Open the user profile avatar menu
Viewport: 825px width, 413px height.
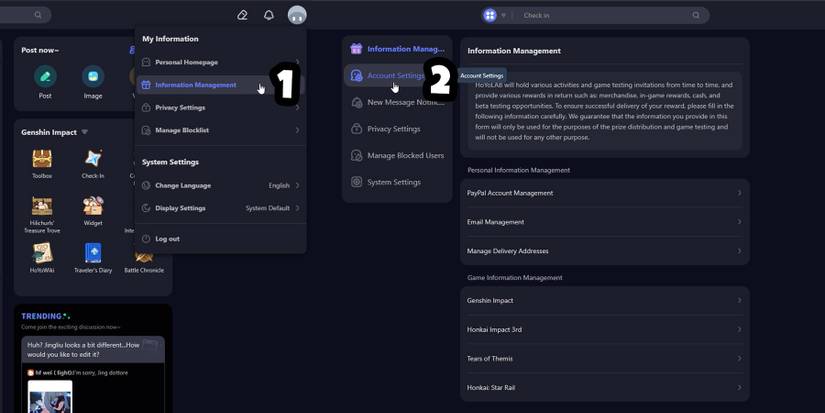(296, 15)
